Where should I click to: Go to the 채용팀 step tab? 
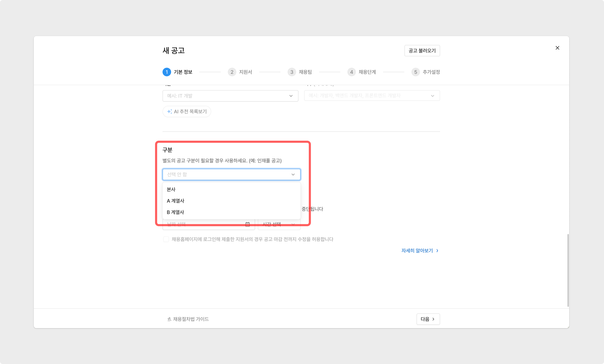305,72
